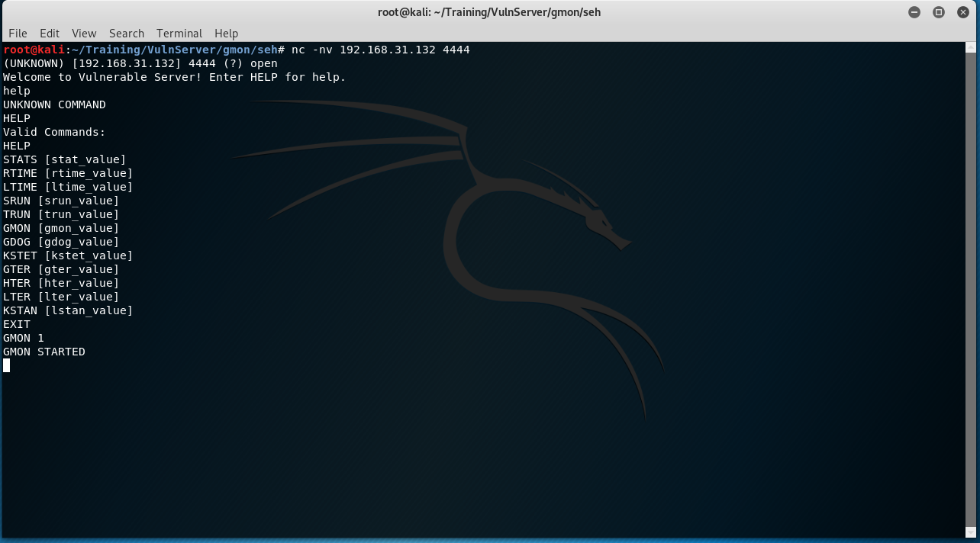
Task: Open the Search menu
Action: pos(127,34)
